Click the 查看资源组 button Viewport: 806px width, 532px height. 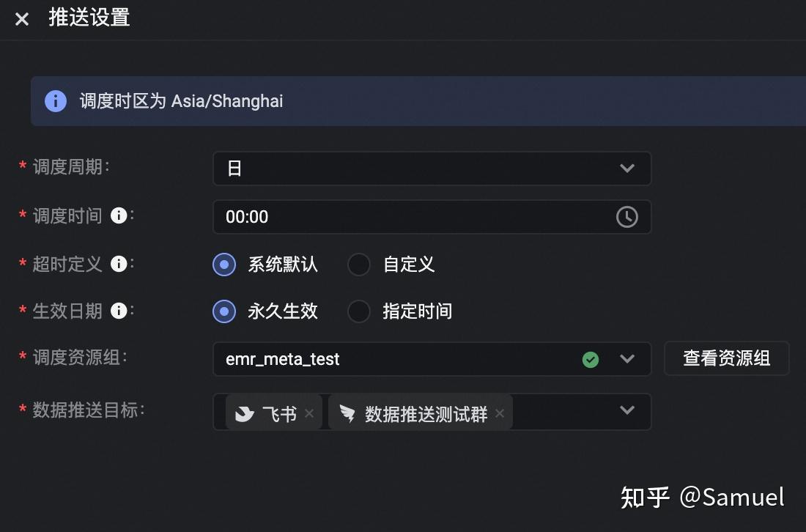(x=726, y=358)
